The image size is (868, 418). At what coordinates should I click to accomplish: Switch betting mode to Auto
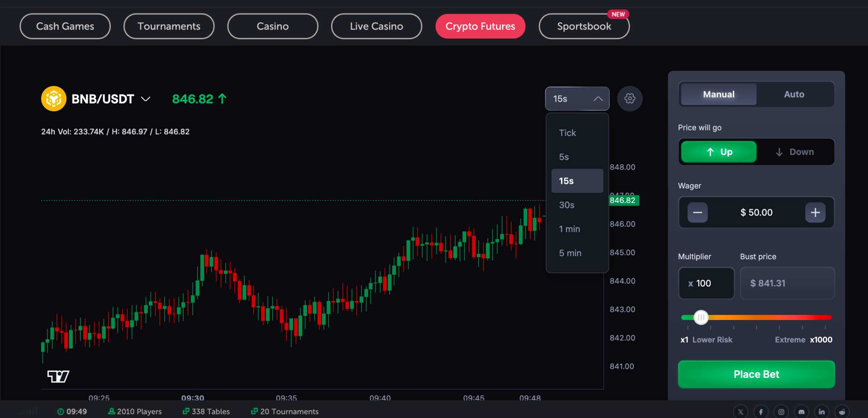[x=794, y=94]
